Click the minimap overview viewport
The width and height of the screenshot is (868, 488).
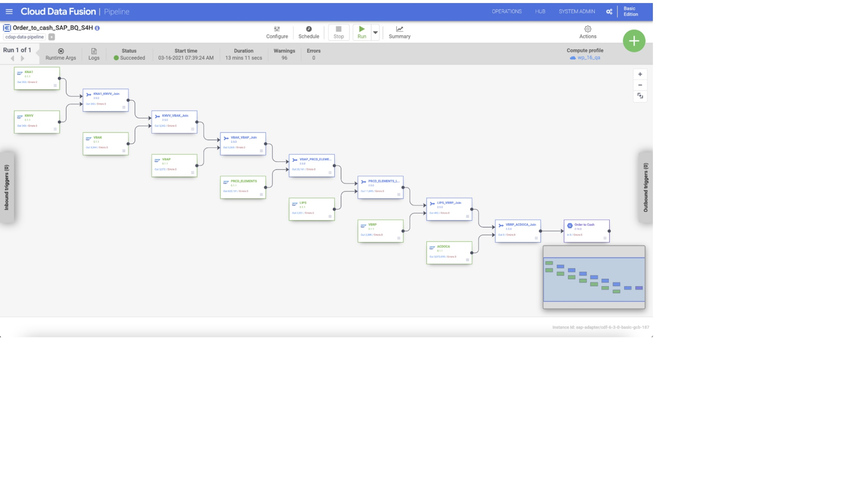594,279
